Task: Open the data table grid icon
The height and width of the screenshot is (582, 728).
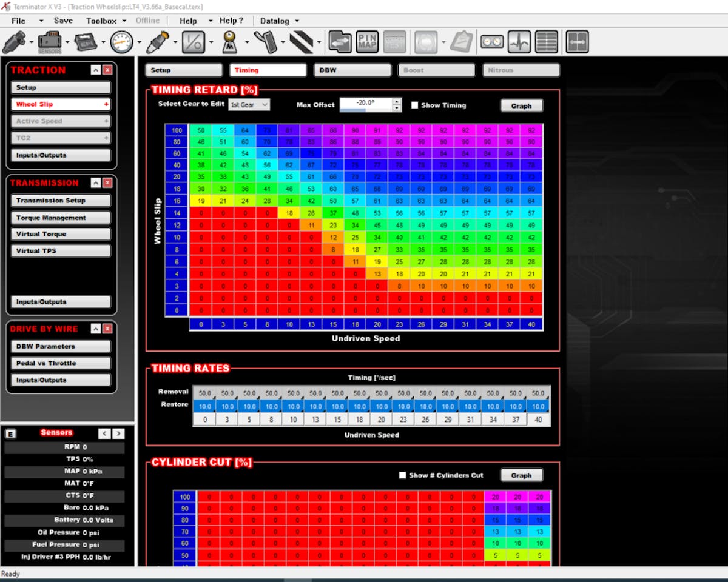Action: (546, 41)
